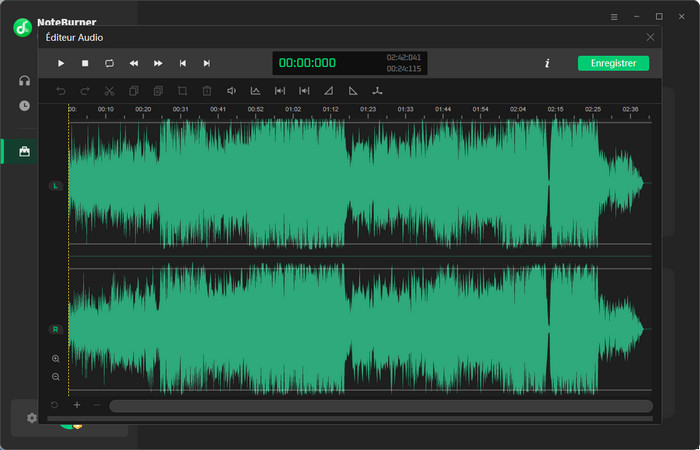The width and height of the screenshot is (700, 450).
Task: Click the 01:02 mark on the time ruler
Action: point(293,109)
